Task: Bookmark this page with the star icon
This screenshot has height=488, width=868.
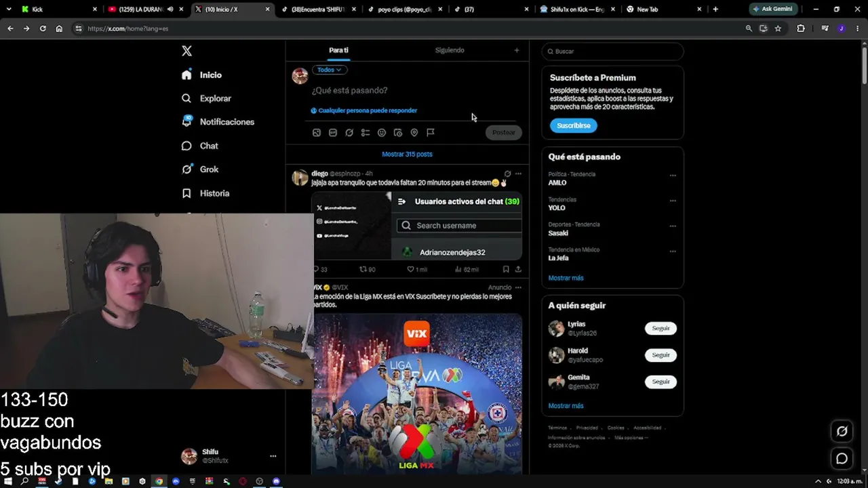Action: click(x=778, y=28)
